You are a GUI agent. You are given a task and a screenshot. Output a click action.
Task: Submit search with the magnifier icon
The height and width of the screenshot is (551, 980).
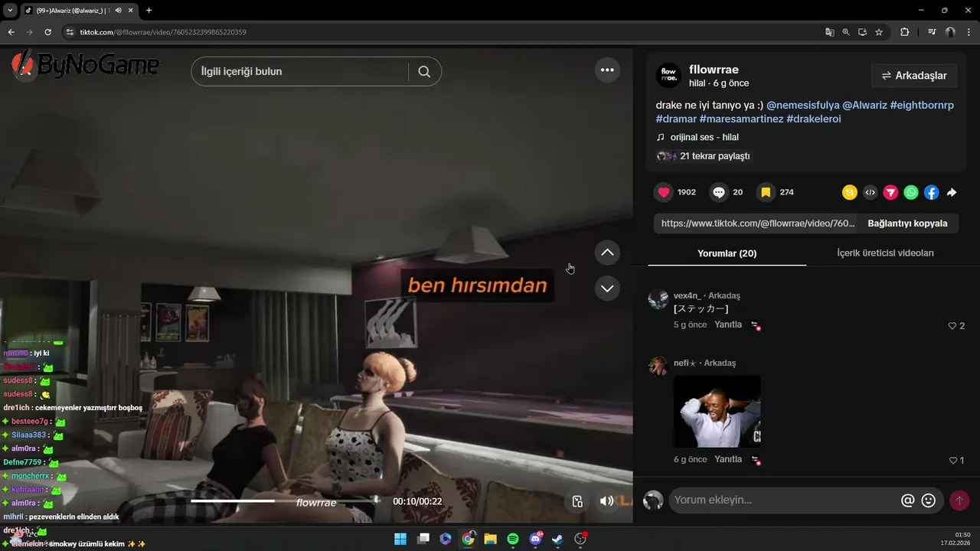[424, 71]
